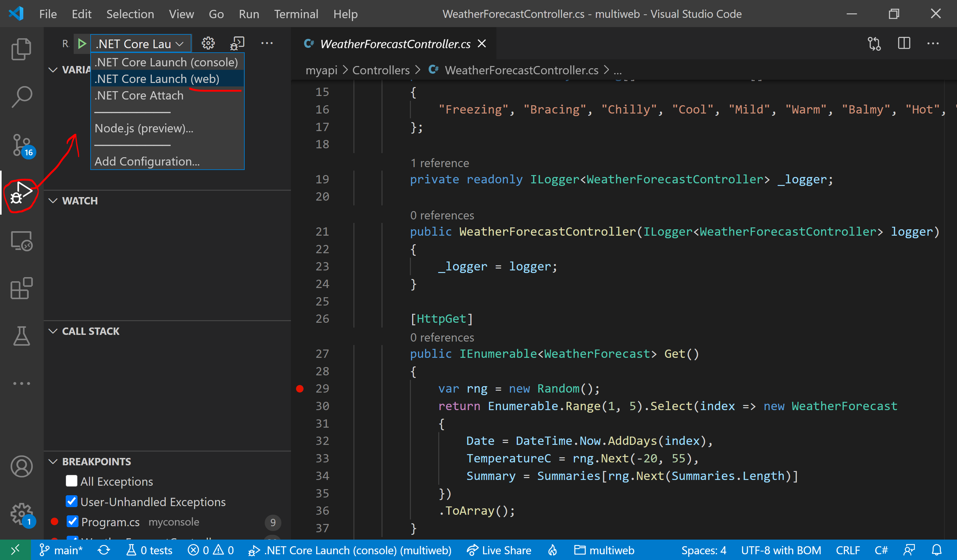957x560 pixels.
Task: Click the Source Control icon with badge 16
Action: coord(20,143)
